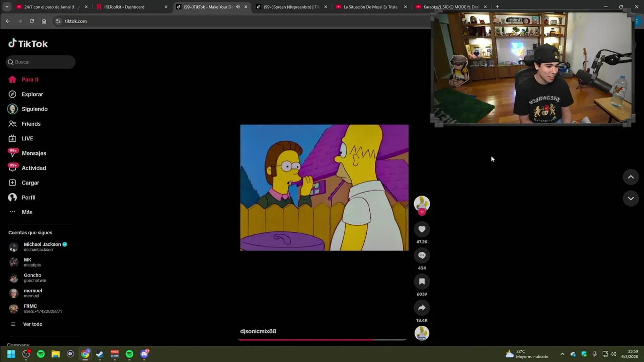
Task: Switch to IRLToolkit Dashboard tab
Action: click(x=132, y=7)
